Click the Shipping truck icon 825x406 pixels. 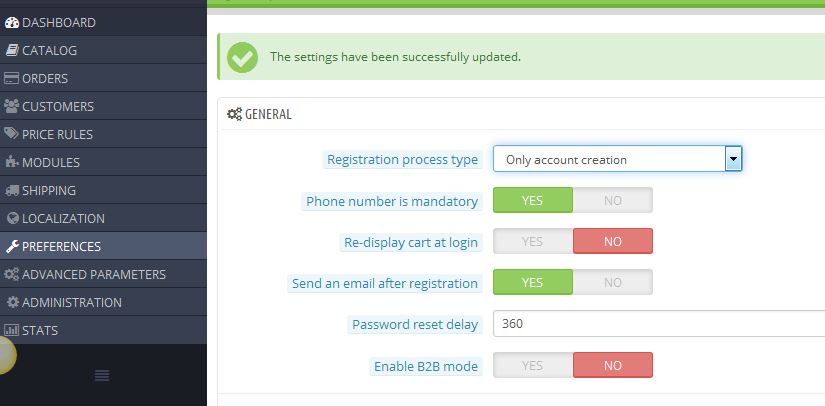pos(12,190)
